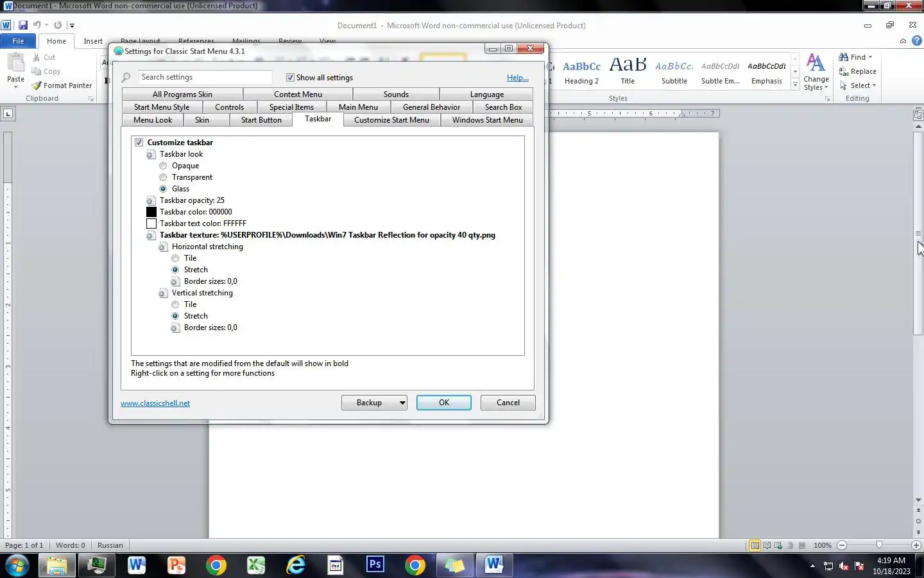Screen dimensions: 924x578
Task: Switch to the Start Button tab
Action: point(261,120)
